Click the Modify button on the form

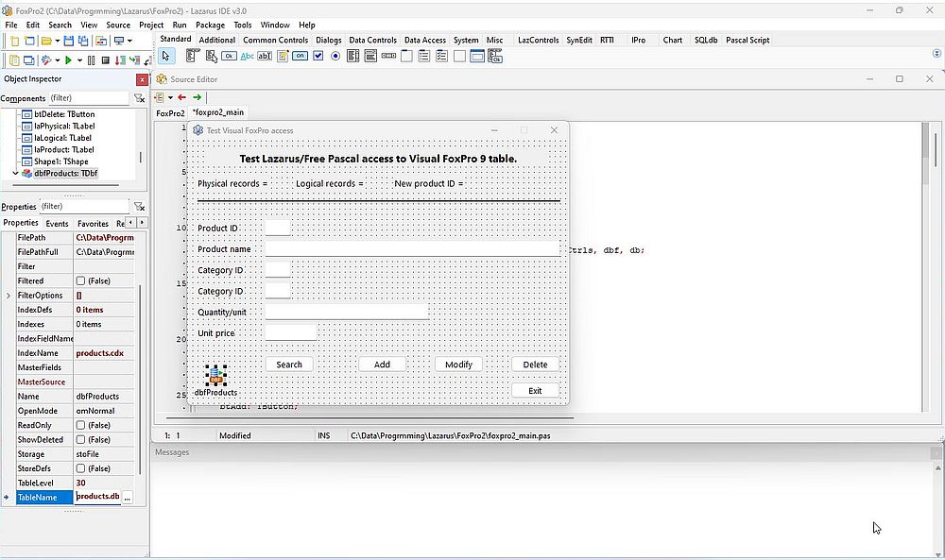click(x=458, y=365)
